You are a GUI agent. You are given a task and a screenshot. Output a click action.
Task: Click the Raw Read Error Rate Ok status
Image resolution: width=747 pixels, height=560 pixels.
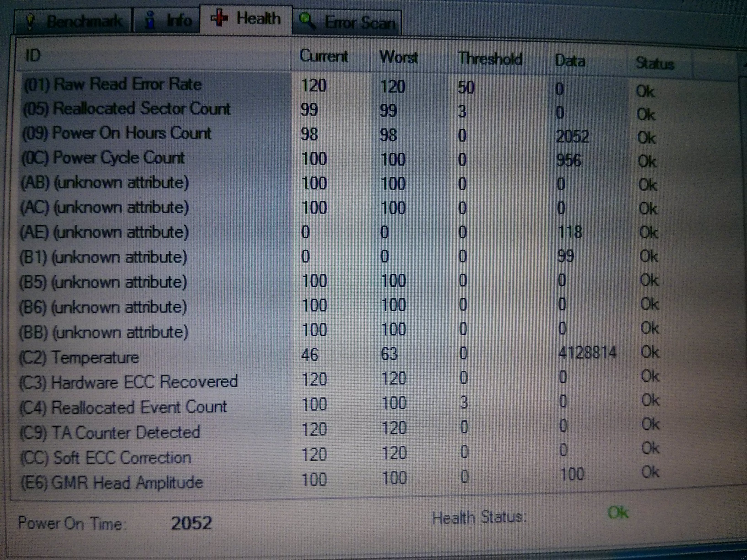[645, 91]
